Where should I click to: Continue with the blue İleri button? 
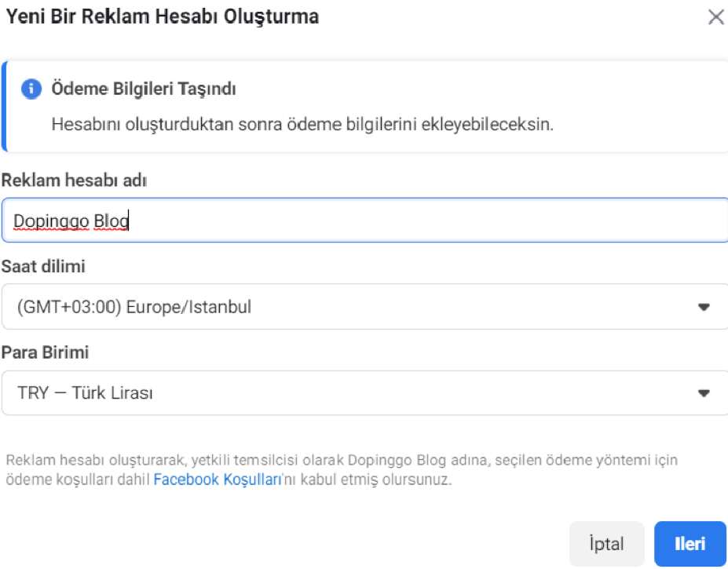pyautogui.click(x=690, y=544)
